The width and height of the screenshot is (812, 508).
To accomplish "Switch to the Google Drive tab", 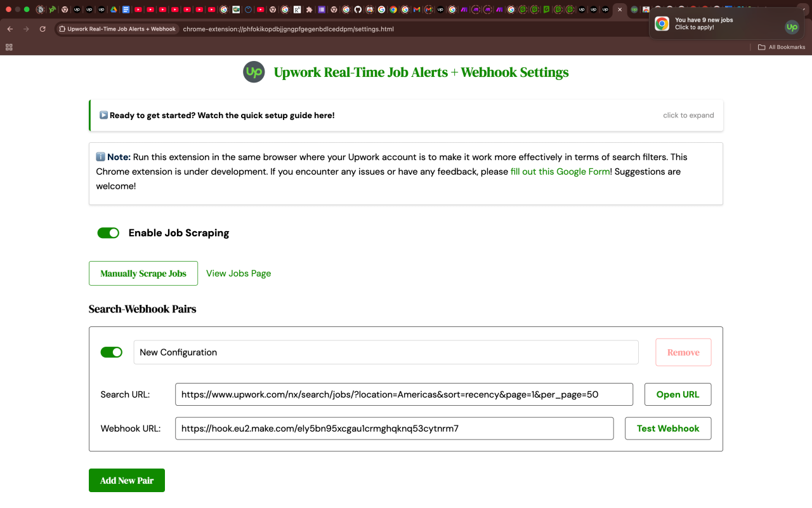I will (x=114, y=10).
